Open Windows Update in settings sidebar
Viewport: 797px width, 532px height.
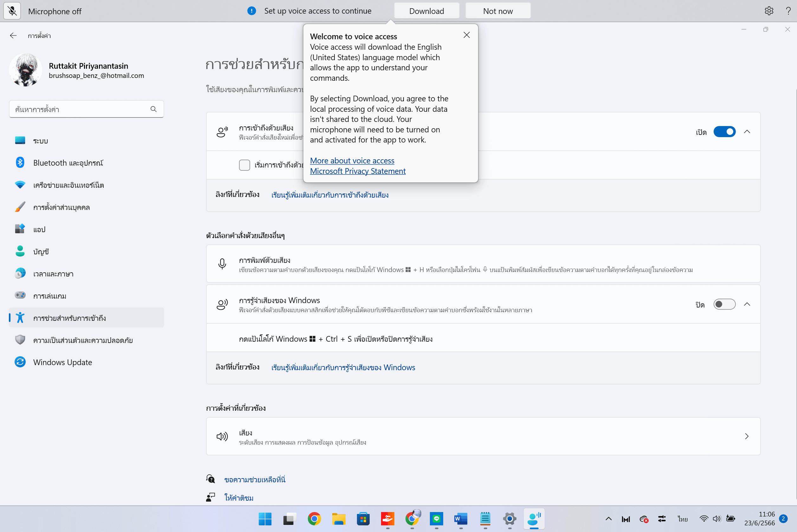coord(62,362)
